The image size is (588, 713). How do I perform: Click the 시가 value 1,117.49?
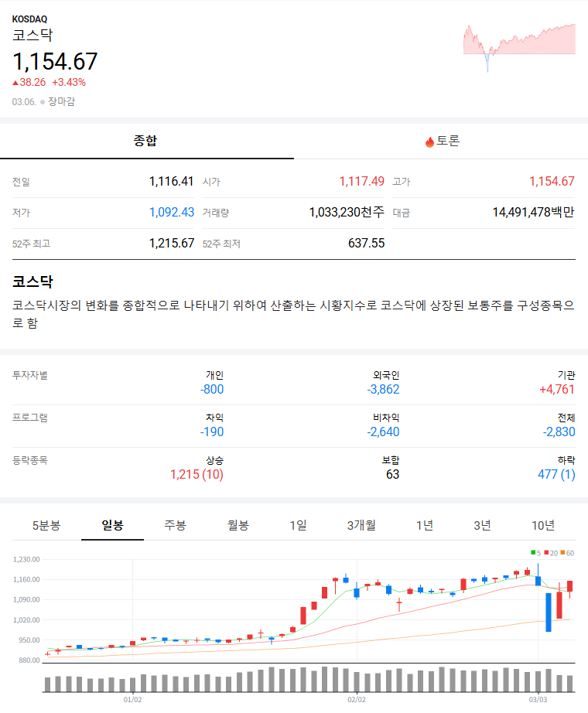[x=362, y=182]
